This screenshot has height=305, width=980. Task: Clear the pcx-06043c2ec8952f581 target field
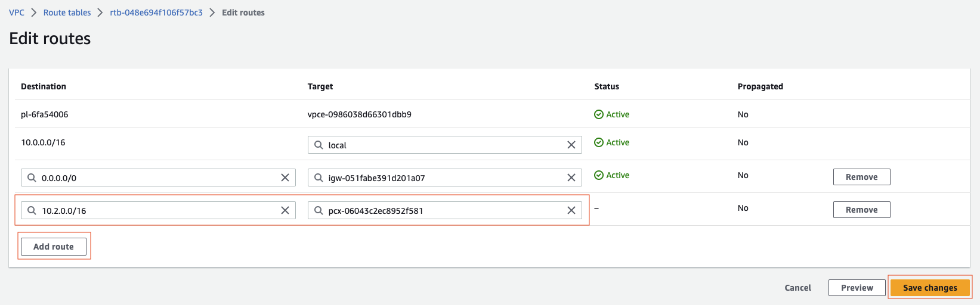(x=571, y=210)
